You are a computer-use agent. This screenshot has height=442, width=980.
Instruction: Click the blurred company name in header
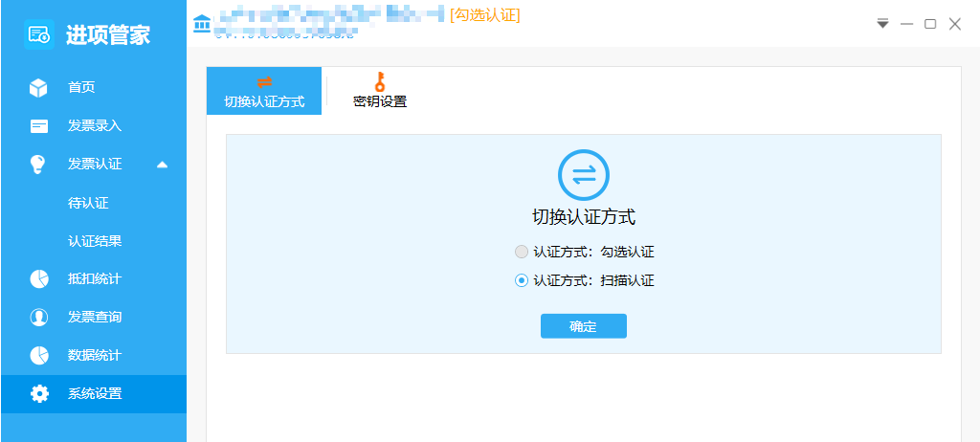point(329,14)
